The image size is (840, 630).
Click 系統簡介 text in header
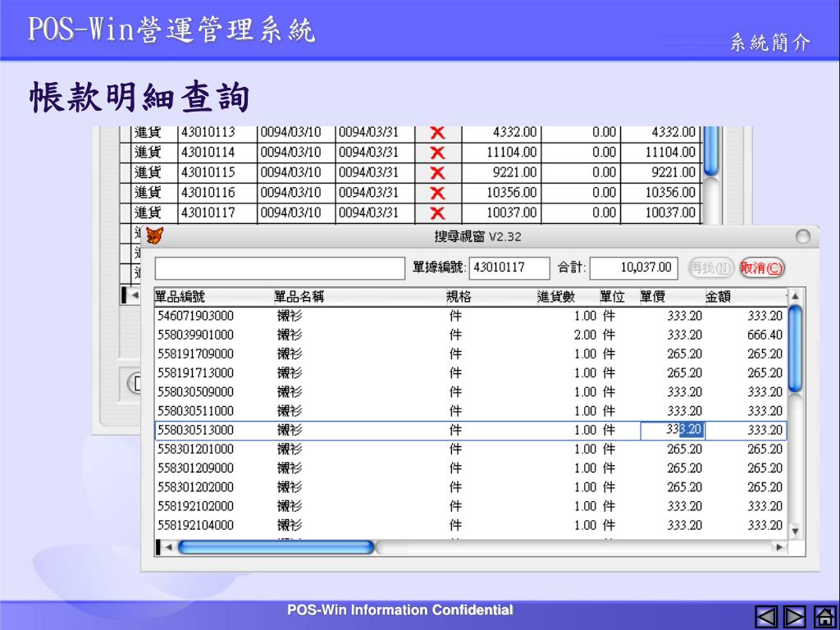(770, 43)
